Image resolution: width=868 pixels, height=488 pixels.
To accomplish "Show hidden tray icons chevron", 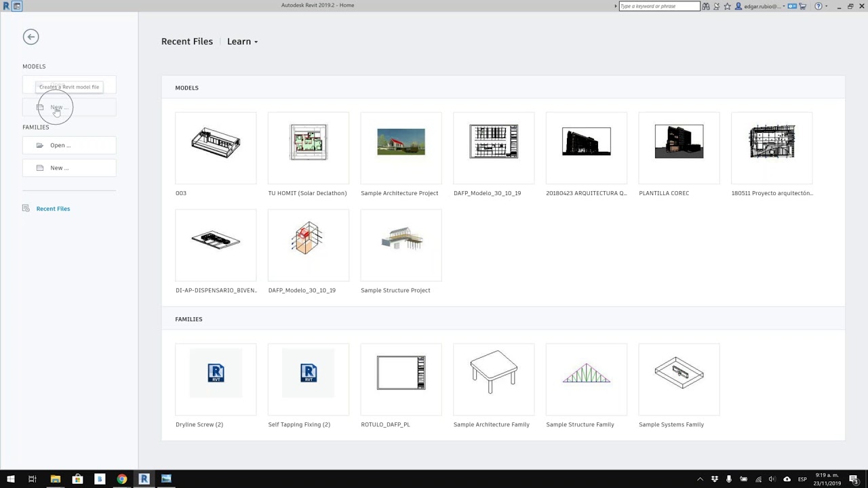I will pyautogui.click(x=701, y=479).
